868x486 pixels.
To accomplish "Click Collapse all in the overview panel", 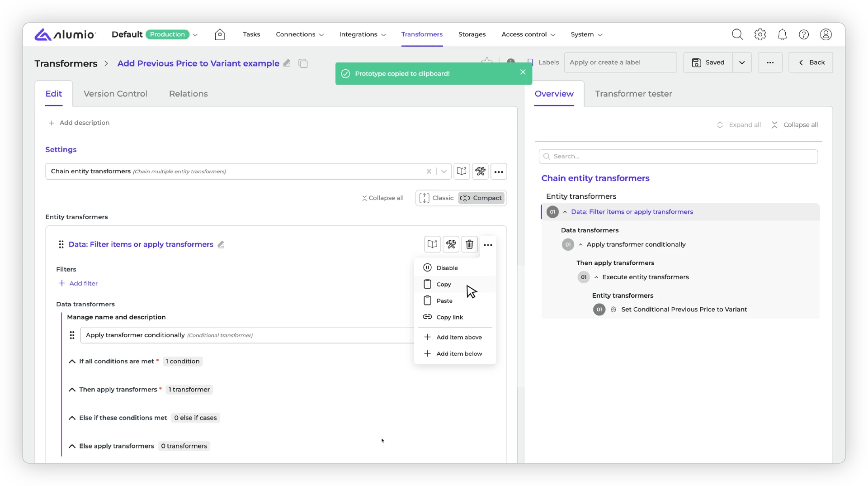I will point(794,125).
